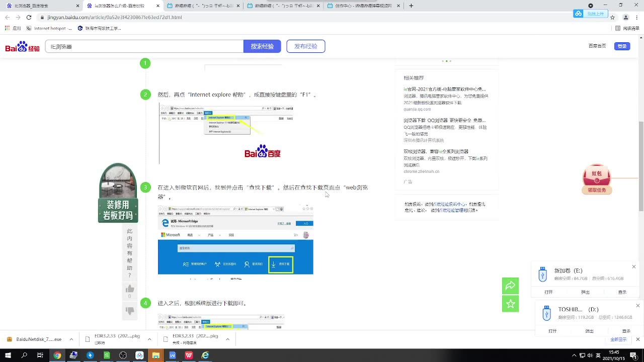Screen dimensions: 644x362
Task: Open the Chrome three-dot menu
Action: click(x=637, y=17)
